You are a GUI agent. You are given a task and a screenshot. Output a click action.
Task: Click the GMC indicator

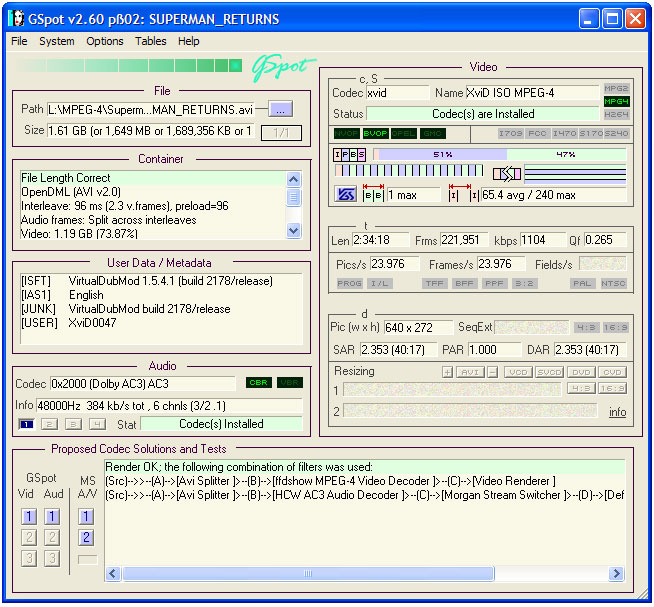433,133
